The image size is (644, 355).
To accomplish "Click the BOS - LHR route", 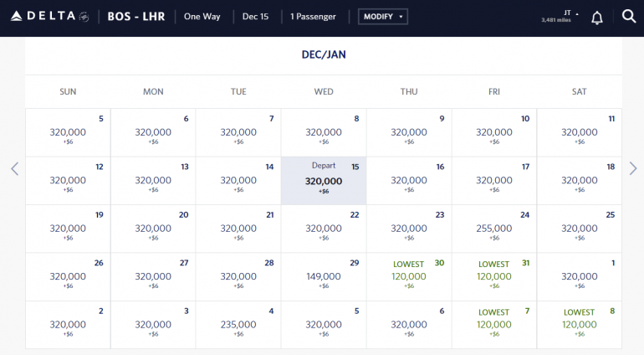I will tap(136, 17).
